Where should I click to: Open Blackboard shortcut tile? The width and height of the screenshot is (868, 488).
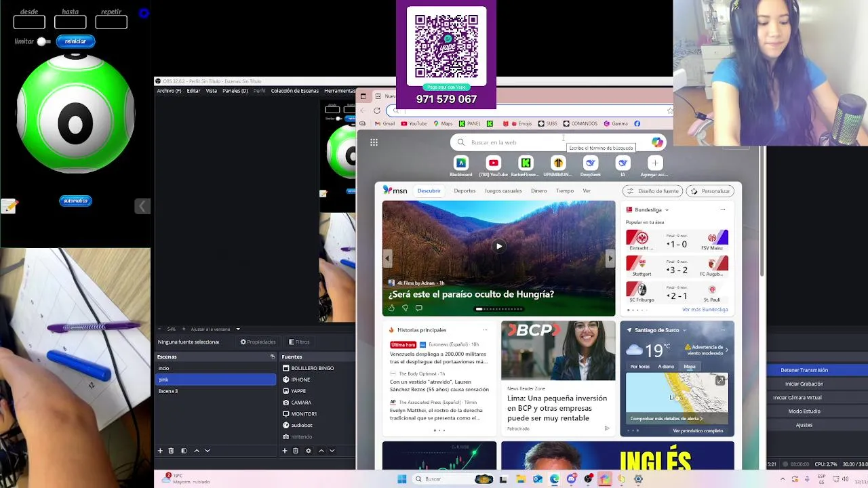[x=460, y=166]
